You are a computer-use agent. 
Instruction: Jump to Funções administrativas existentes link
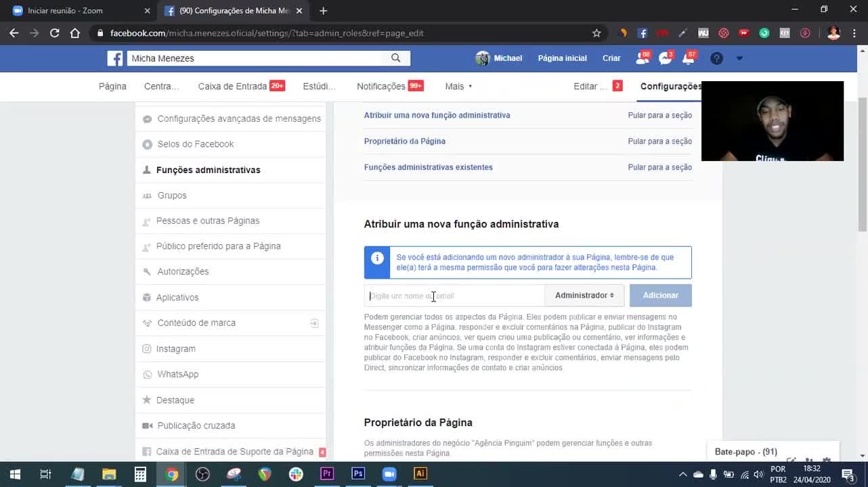pyautogui.click(x=428, y=167)
